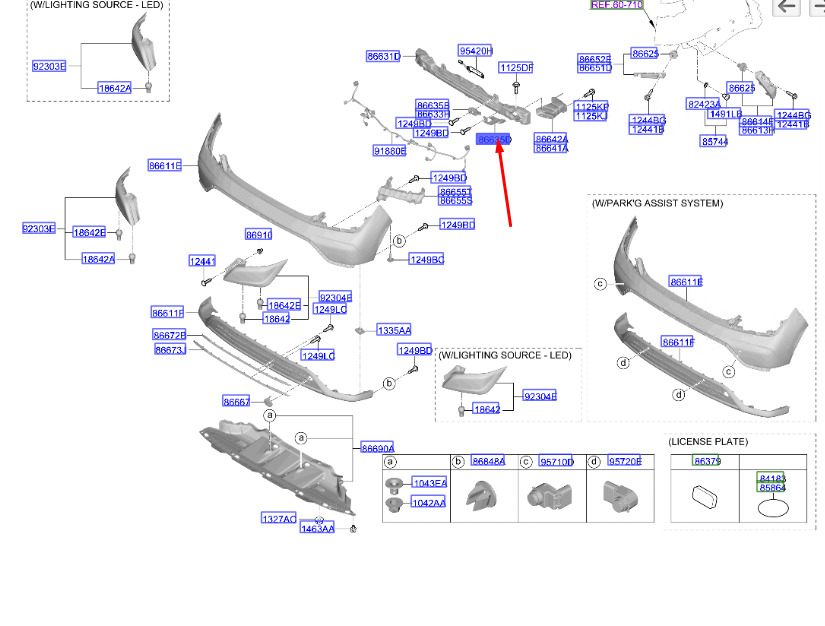Select part label 82423A

coord(703,104)
